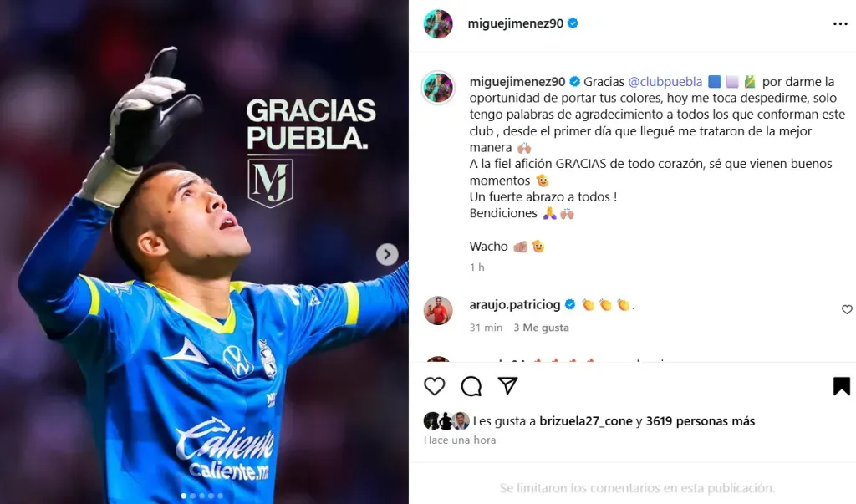Open brizuela27_cone profile from likes
The height and width of the screenshot is (504, 856).
[x=586, y=421]
